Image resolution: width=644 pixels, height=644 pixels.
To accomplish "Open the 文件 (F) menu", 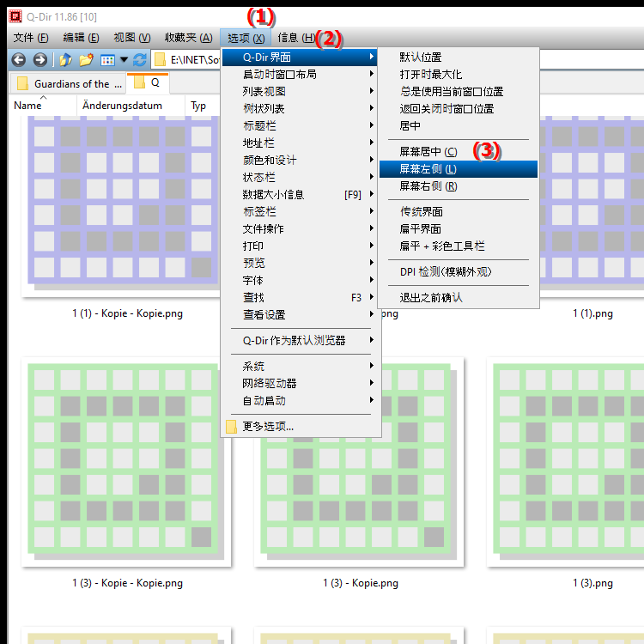I will (x=31, y=38).
